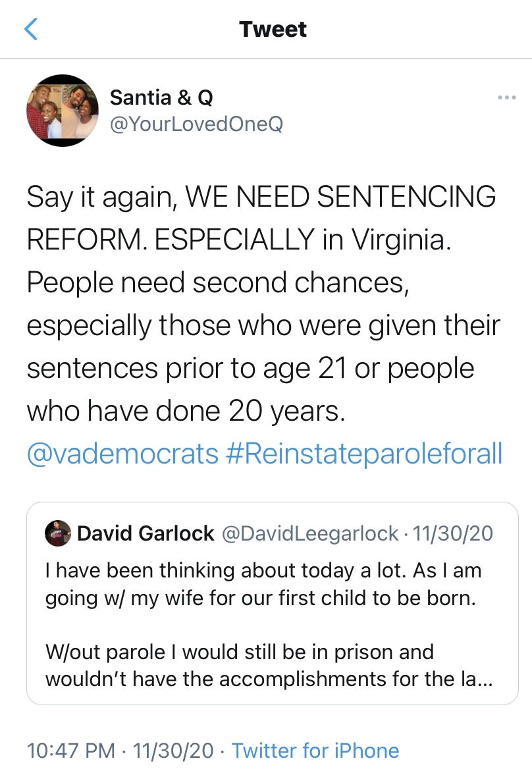Tap the Tweet header title
The height and width of the screenshot is (773, 532).
click(x=273, y=29)
